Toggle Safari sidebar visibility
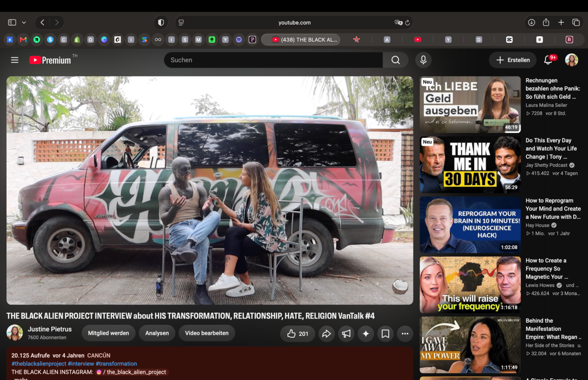Screen dimensions: 588x380 pos(12,22)
